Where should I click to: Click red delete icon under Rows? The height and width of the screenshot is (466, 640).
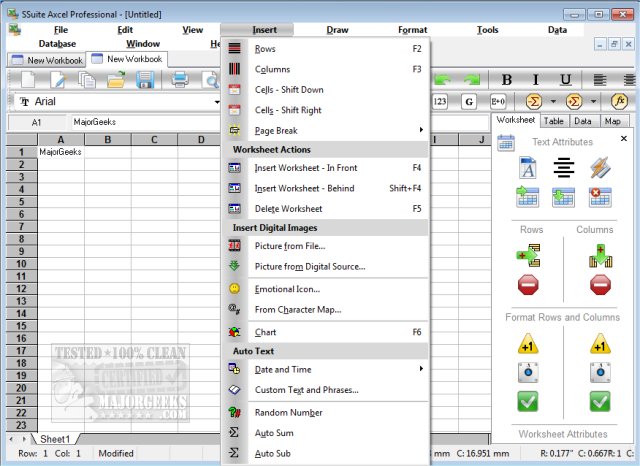(528, 284)
